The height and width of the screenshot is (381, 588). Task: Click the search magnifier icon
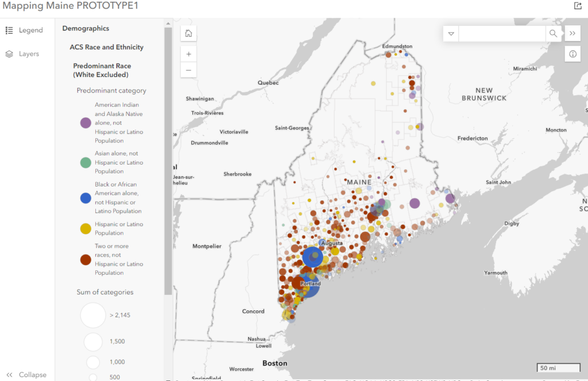click(x=553, y=34)
